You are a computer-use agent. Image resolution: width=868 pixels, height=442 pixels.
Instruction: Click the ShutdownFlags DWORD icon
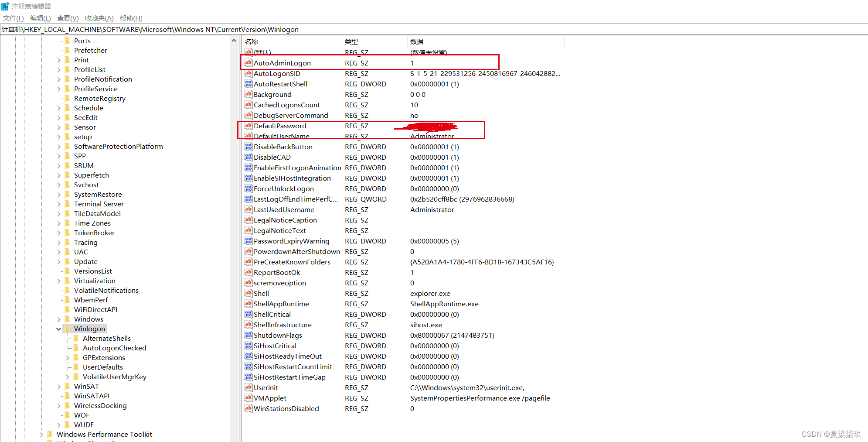[248, 335]
